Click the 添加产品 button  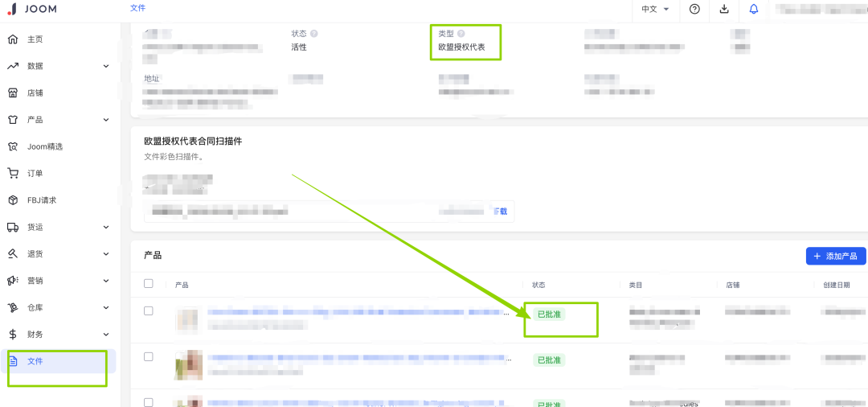click(x=836, y=256)
